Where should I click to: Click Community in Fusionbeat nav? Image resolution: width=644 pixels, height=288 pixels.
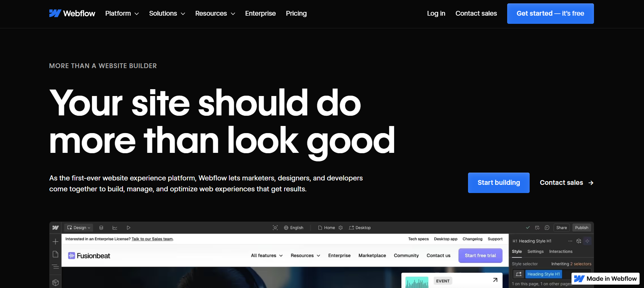click(406, 256)
